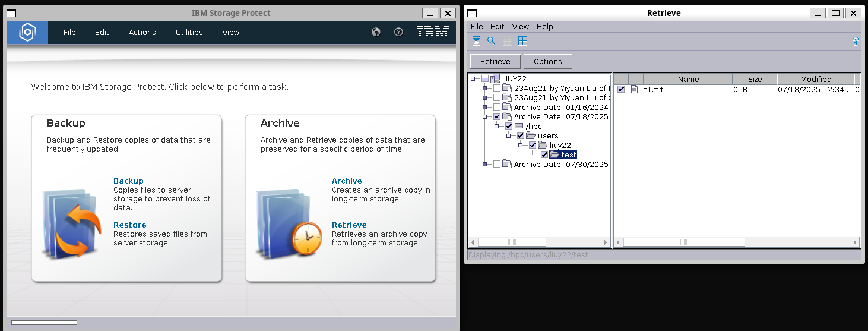The image size is (868, 331).
Task: Toggle the checkbox for t1.txt
Action: 621,89
